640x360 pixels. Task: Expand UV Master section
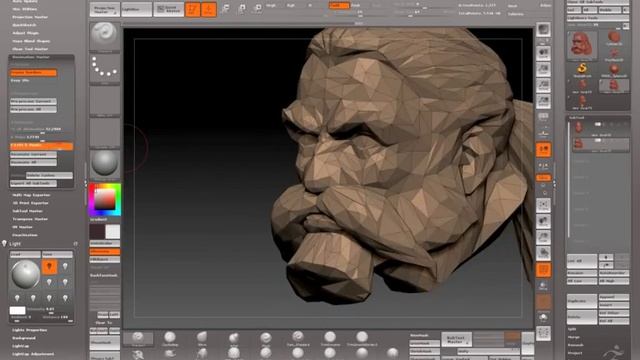(22, 227)
